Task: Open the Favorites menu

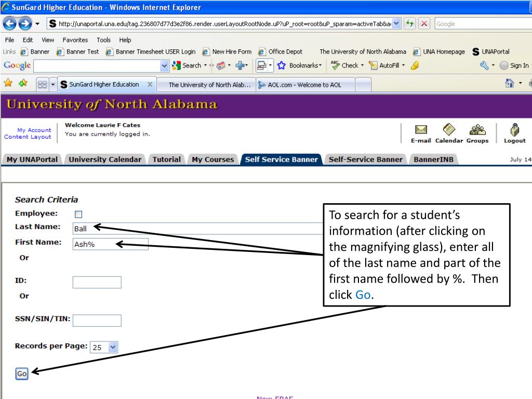Action: coord(75,39)
